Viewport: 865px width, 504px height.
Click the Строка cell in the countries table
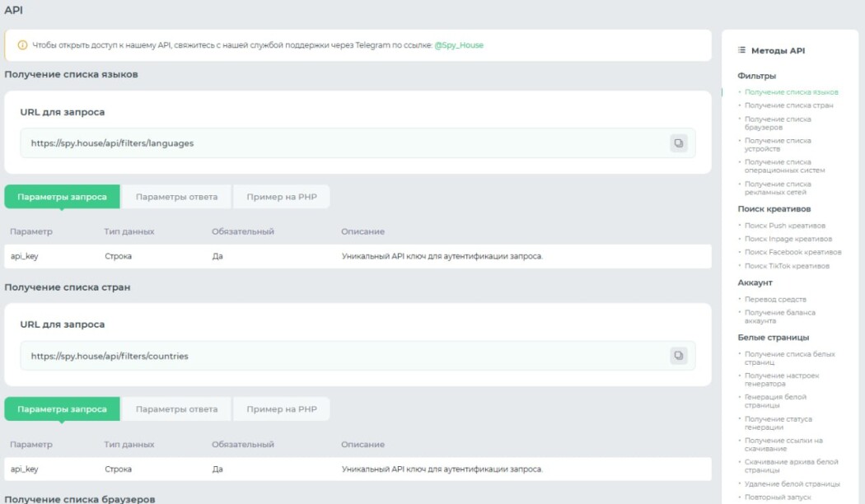pyautogui.click(x=118, y=469)
